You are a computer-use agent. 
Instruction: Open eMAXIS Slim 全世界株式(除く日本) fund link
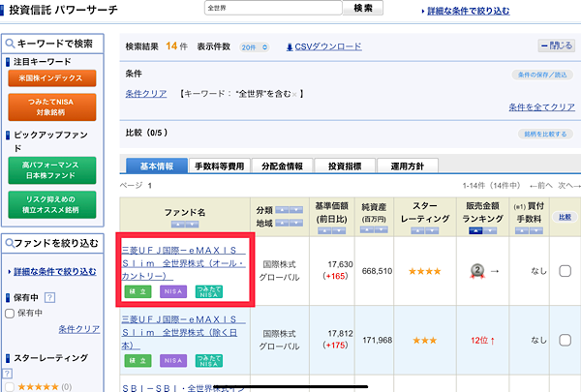183,332
